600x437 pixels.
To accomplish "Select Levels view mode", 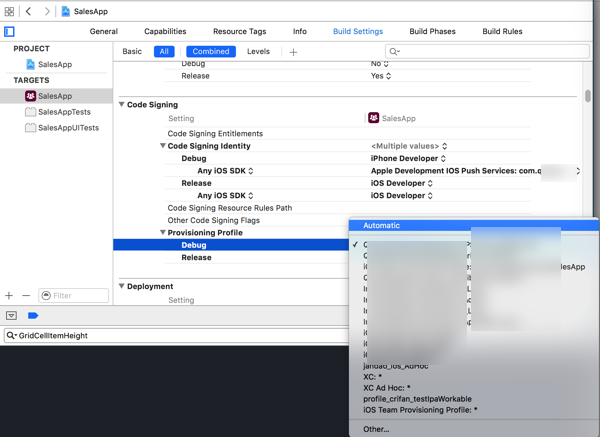I will point(258,51).
